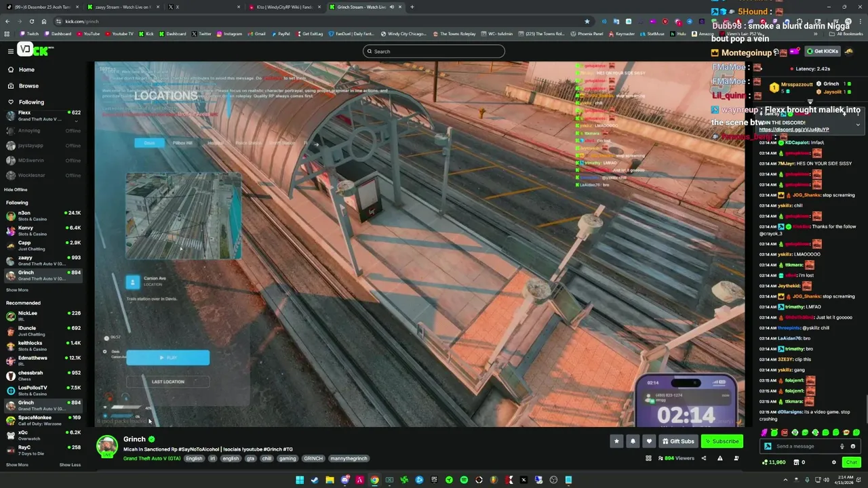868x488 pixels.
Task: Expand Show More under Recommended
Action: click(17, 465)
